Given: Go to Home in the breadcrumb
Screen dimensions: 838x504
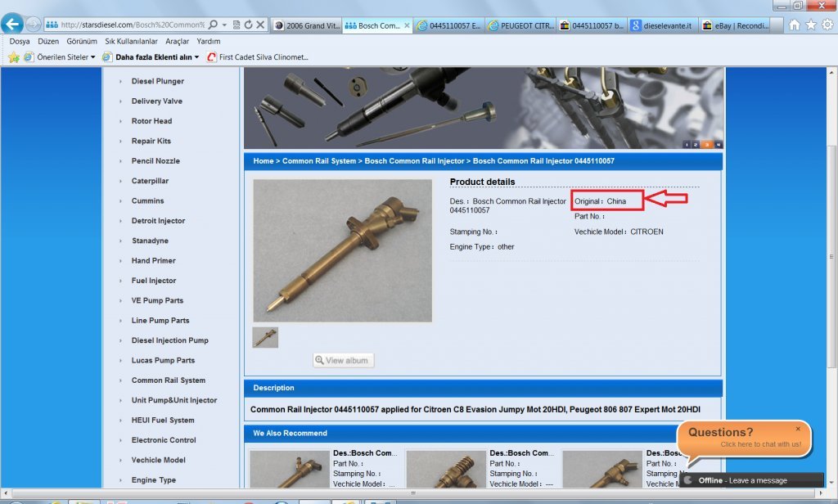Looking at the screenshot, I should point(263,161).
